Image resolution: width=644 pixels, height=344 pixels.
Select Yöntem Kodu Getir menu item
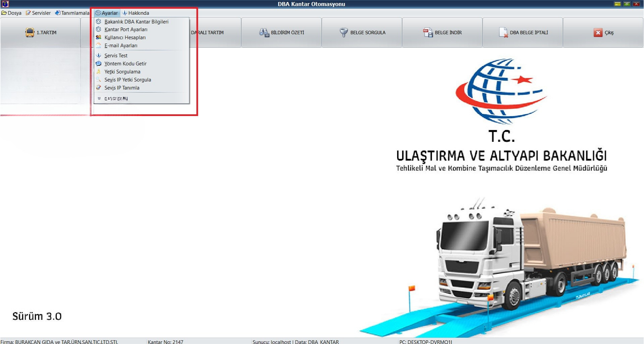[x=142, y=64]
